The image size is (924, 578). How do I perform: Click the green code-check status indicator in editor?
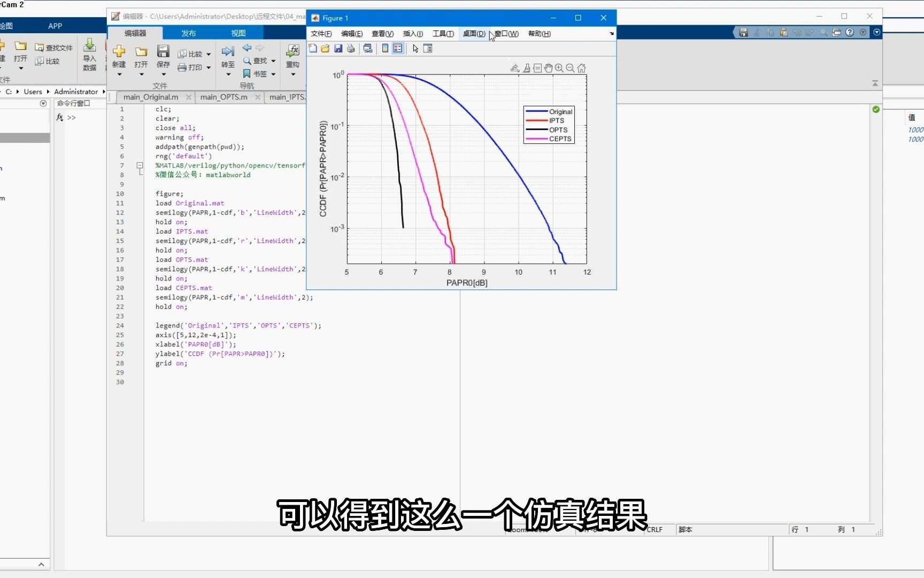tap(876, 109)
